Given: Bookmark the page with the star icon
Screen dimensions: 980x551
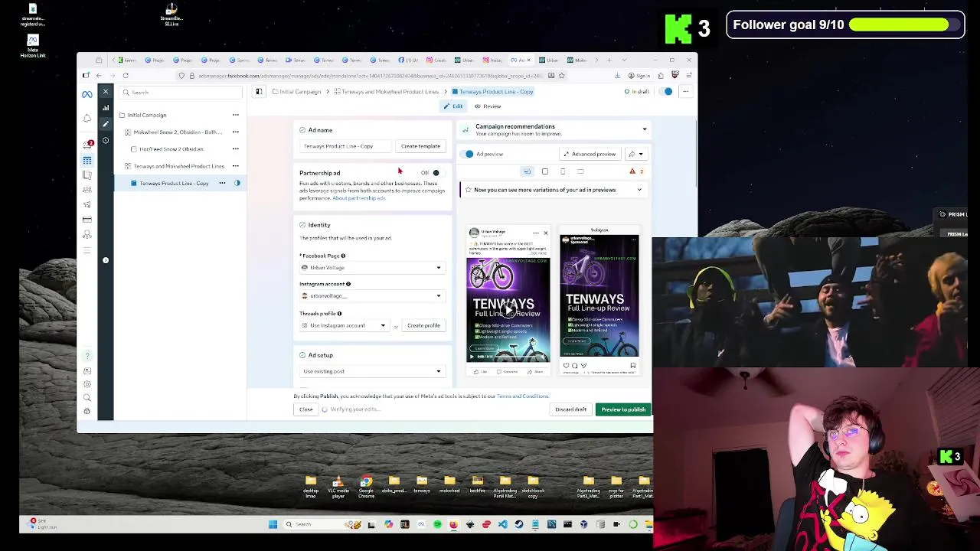Looking at the screenshot, I should pos(561,76).
